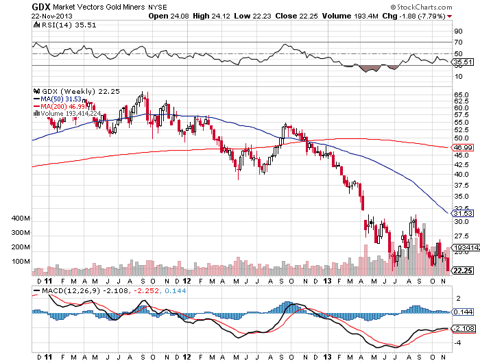The height and width of the screenshot is (363, 480).
Task: Click the 31.53 MA(50) value tag
Action: pyautogui.click(x=462, y=213)
